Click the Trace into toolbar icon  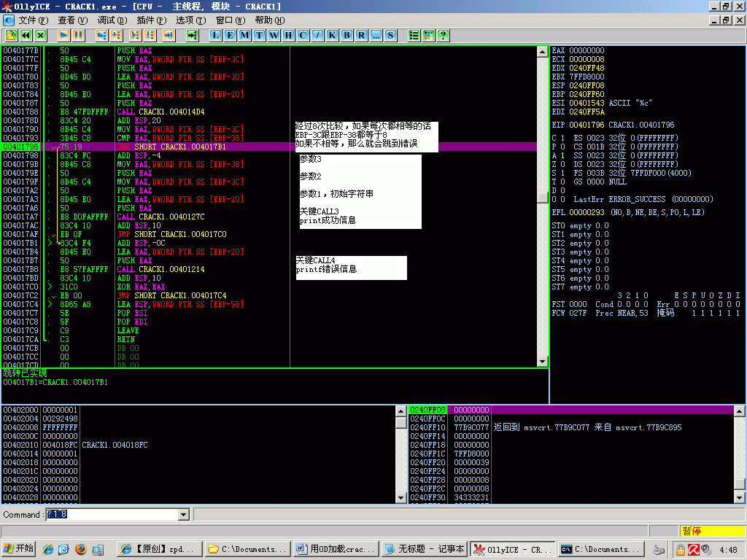(135, 35)
